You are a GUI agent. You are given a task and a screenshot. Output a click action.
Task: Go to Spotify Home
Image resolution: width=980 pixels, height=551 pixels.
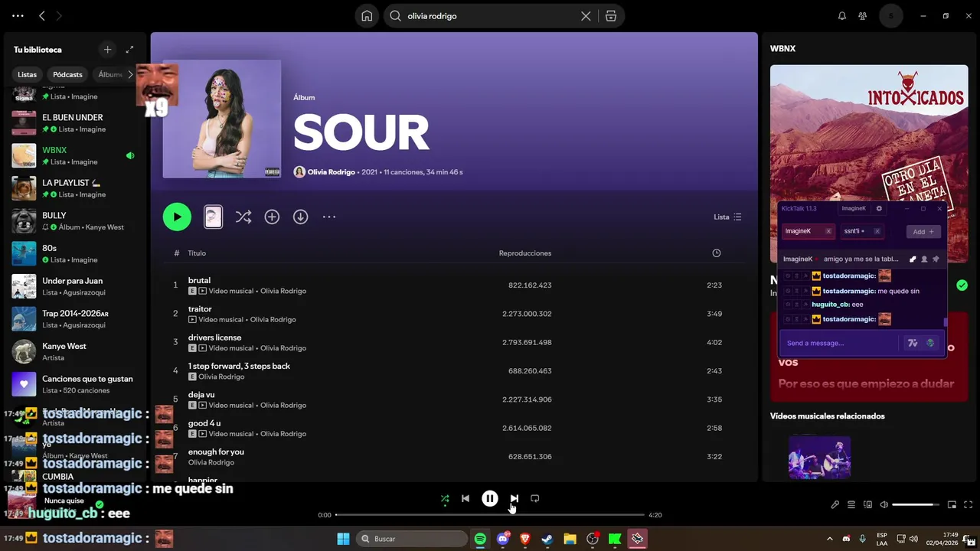click(x=367, y=16)
